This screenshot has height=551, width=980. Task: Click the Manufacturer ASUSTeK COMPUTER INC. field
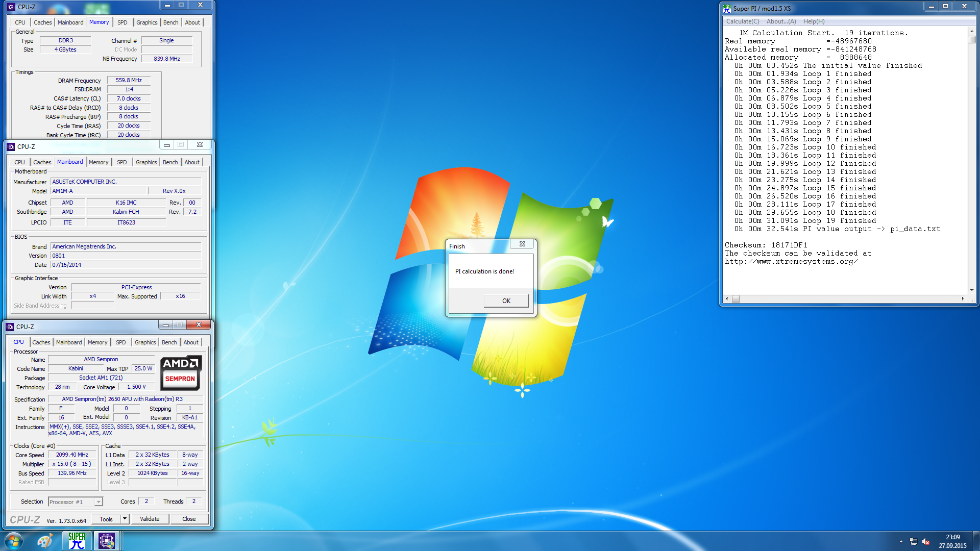point(126,182)
